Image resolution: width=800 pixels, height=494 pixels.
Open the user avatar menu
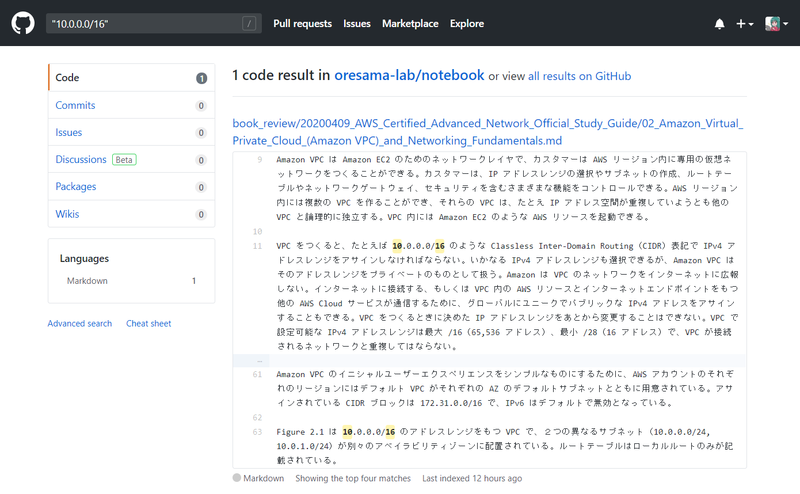coord(776,23)
